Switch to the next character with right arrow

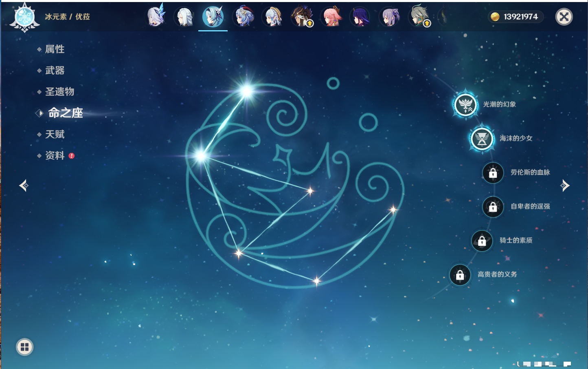point(565,186)
